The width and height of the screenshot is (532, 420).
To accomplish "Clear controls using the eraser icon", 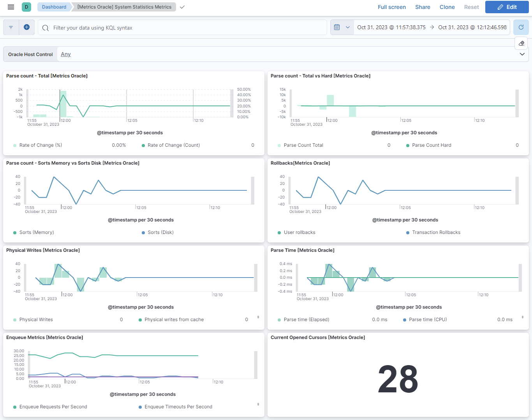I will click(521, 43).
